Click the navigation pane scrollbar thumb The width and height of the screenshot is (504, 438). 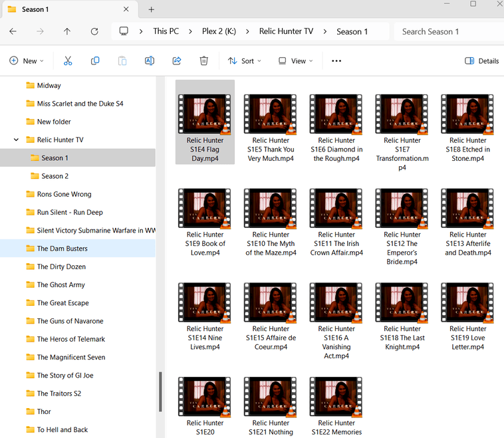point(160,391)
